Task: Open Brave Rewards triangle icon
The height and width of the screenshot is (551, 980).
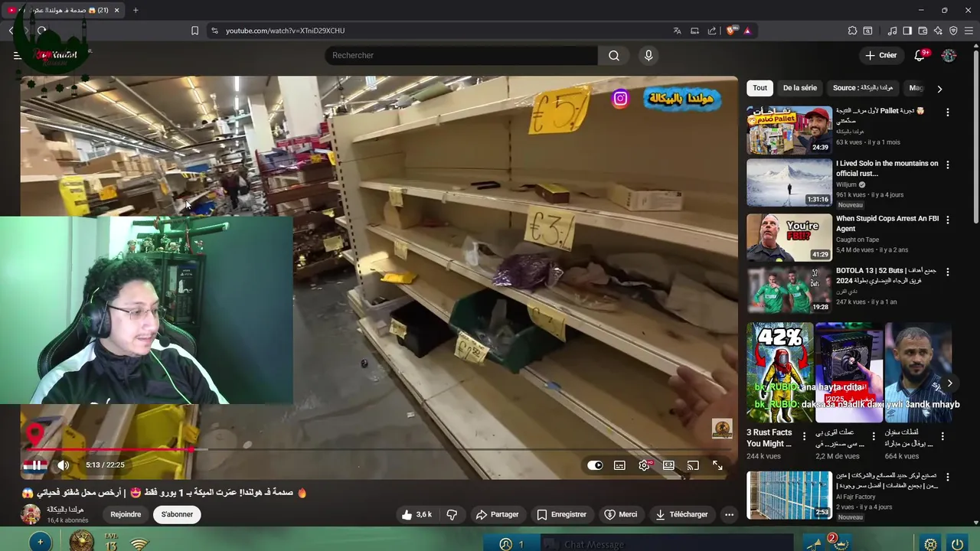Action: pos(747,31)
